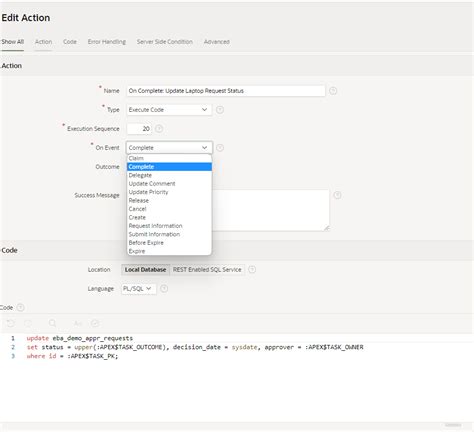Screen dimensions: 474x432
Task: Click code line 2 starting with 'set status'
Action: click(x=195, y=347)
